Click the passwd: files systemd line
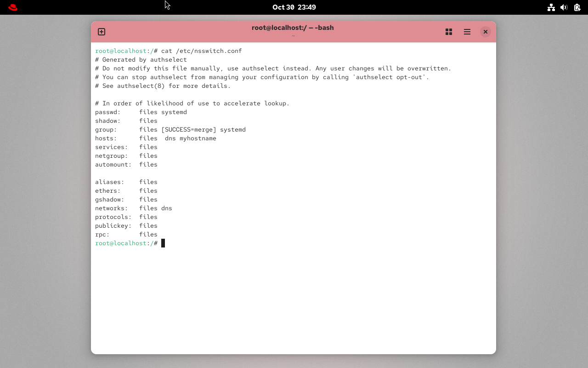This screenshot has width=588, height=368. pyautogui.click(x=141, y=112)
